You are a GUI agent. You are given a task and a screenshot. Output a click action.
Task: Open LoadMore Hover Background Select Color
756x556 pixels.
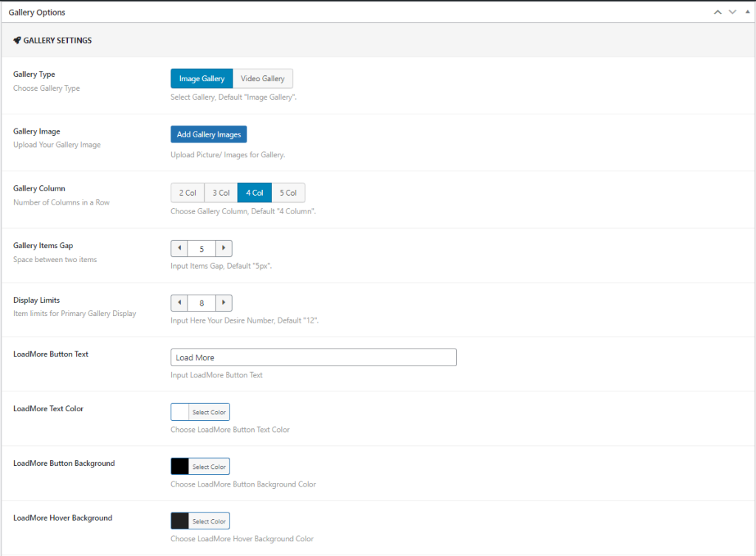tap(209, 521)
